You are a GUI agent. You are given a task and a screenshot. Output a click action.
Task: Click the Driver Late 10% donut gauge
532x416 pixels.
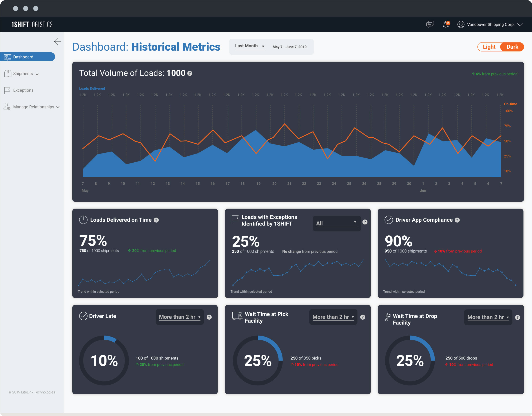(104, 360)
